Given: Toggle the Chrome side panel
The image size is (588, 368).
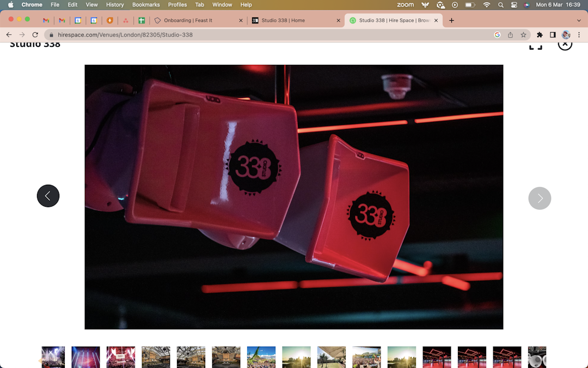Looking at the screenshot, I should pyautogui.click(x=553, y=34).
